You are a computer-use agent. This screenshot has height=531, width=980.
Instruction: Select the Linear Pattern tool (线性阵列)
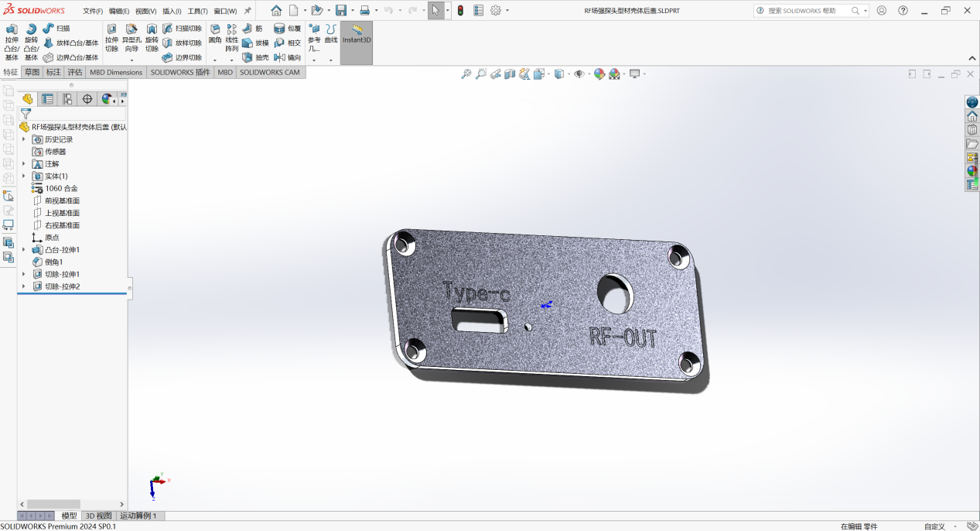232,38
